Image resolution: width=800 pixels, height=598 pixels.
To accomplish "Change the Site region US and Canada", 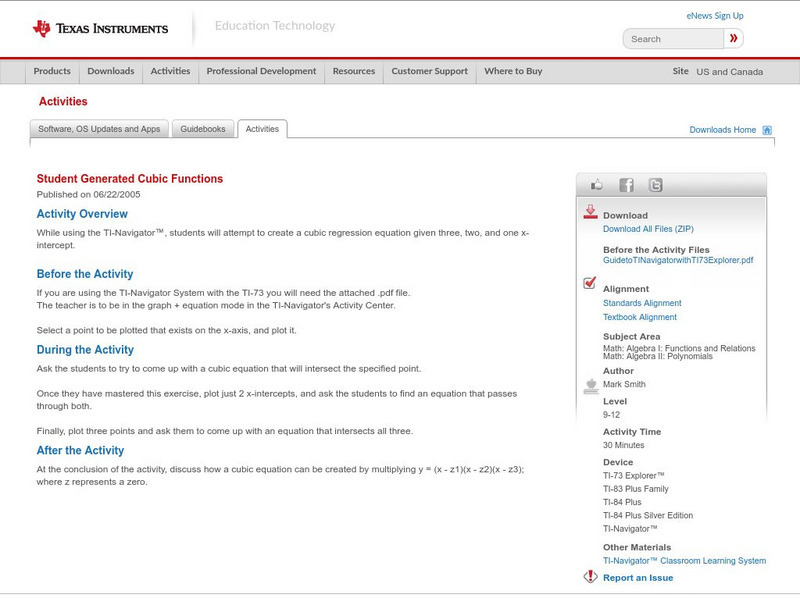I will pos(730,72).
